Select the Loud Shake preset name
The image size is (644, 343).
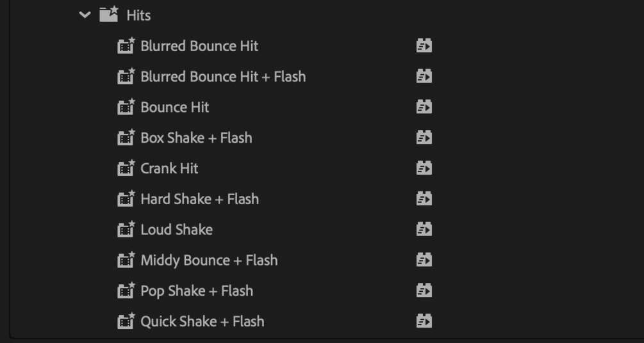176,229
